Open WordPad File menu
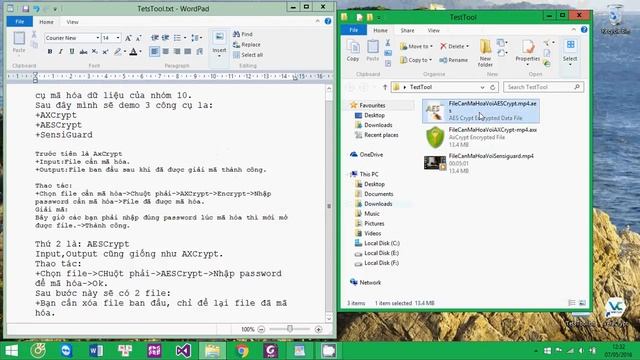This screenshot has width=640, height=360. tap(20, 22)
